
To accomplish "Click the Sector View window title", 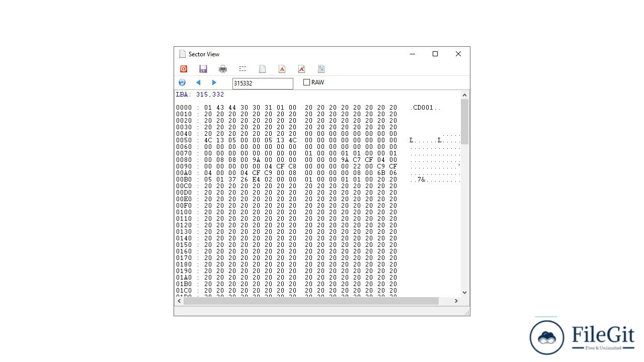I will coord(204,54).
